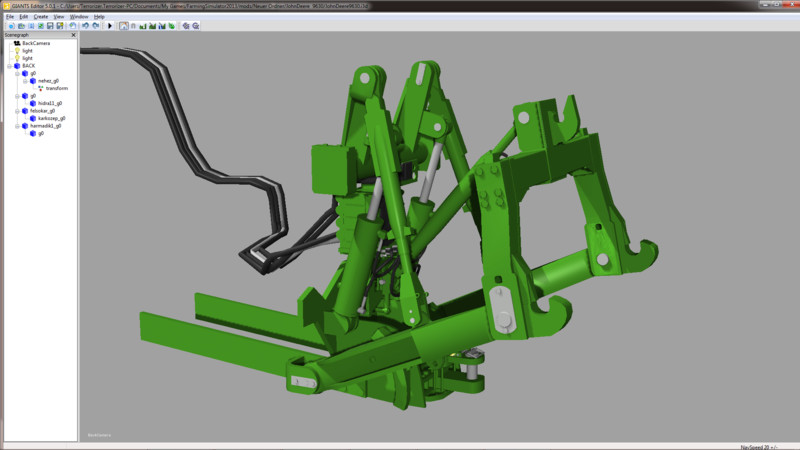Select the harmadik1_g0 tree item

(x=45, y=126)
